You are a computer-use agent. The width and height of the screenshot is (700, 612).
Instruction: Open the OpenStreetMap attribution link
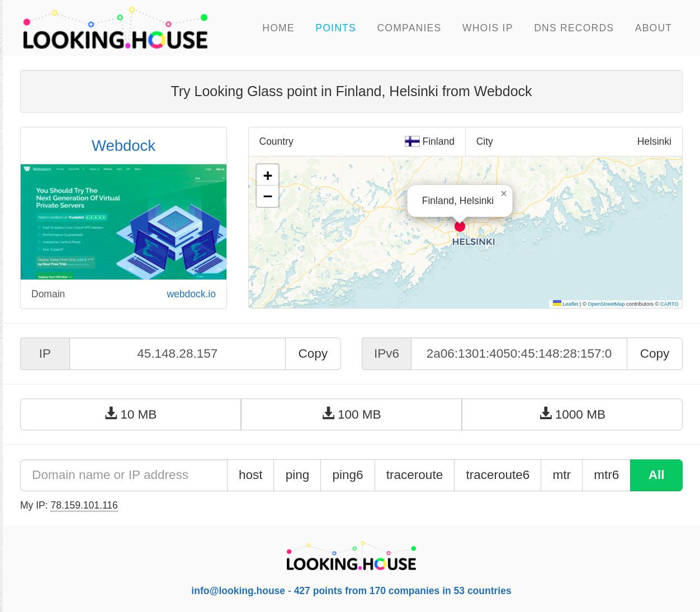(x=606, y=304)
